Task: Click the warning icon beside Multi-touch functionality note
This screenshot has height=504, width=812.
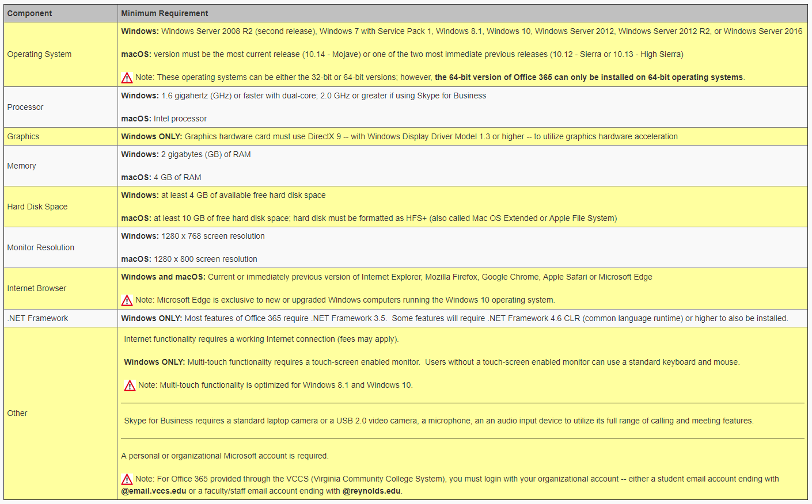Action: (130, 385)
